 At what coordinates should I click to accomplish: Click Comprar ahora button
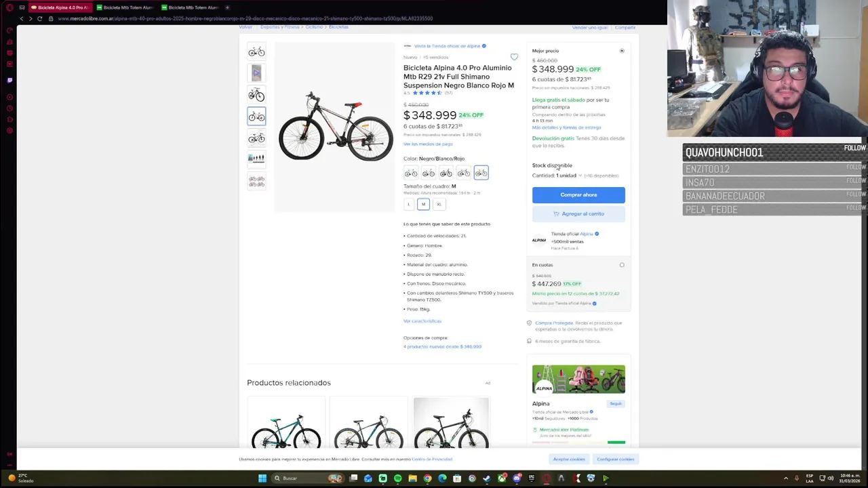coord(578,195)
